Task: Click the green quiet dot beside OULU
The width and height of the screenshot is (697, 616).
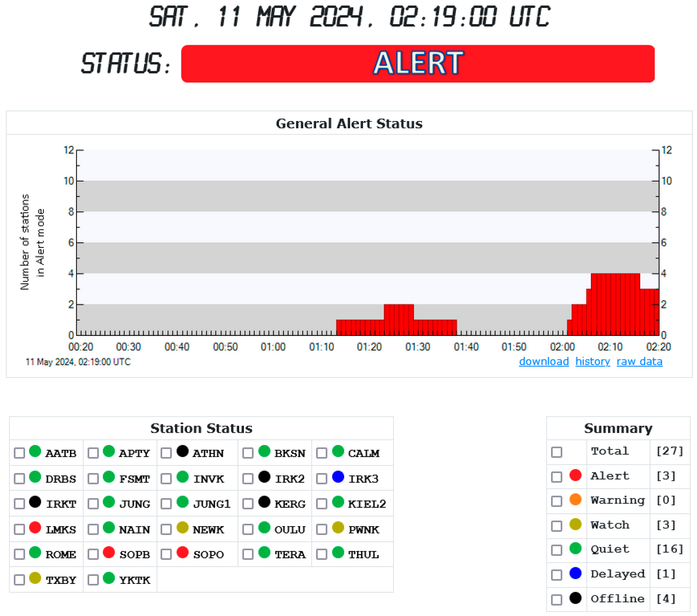Action: (x=264, y=527)
